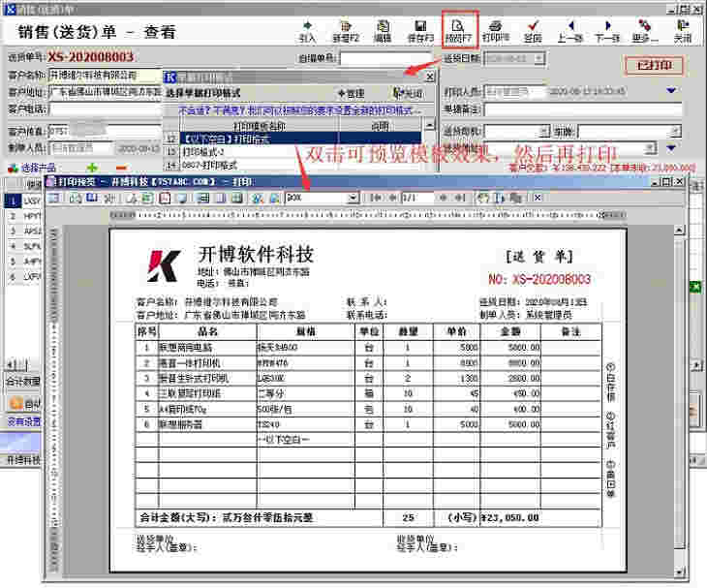The image size is (707, 588).
Task: Click the 客户名称 customer name field
Action: [x=105, y=76]
